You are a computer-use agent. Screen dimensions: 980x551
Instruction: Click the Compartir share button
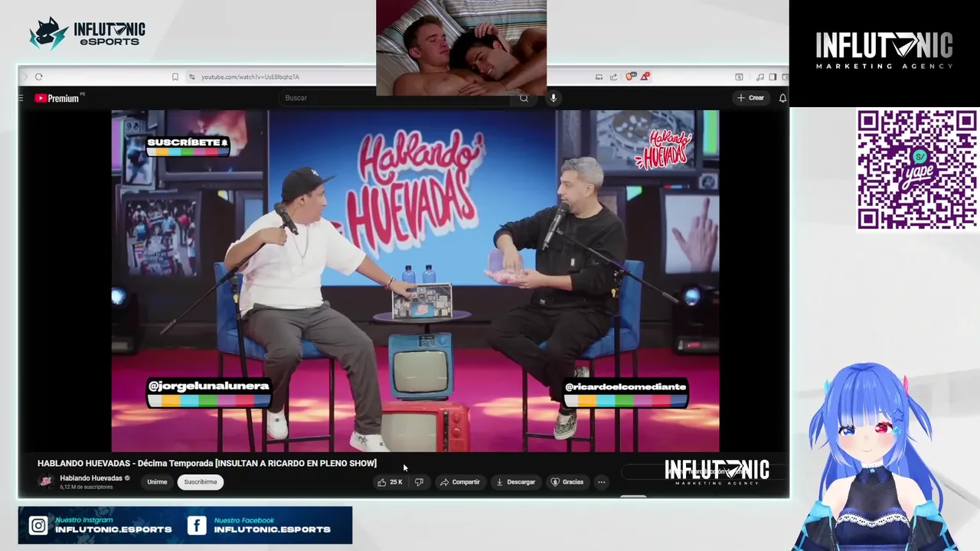pos(460,482)
